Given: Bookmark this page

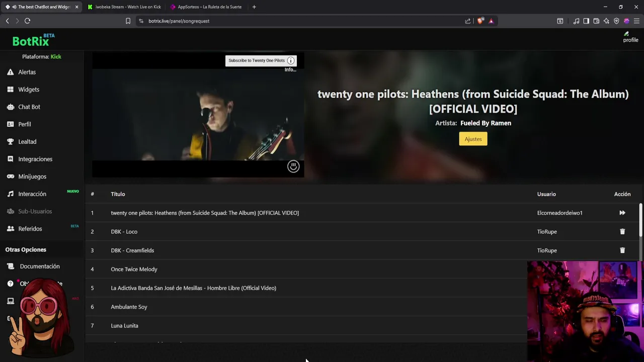Looking at the screenshot, I should [128, 21].
